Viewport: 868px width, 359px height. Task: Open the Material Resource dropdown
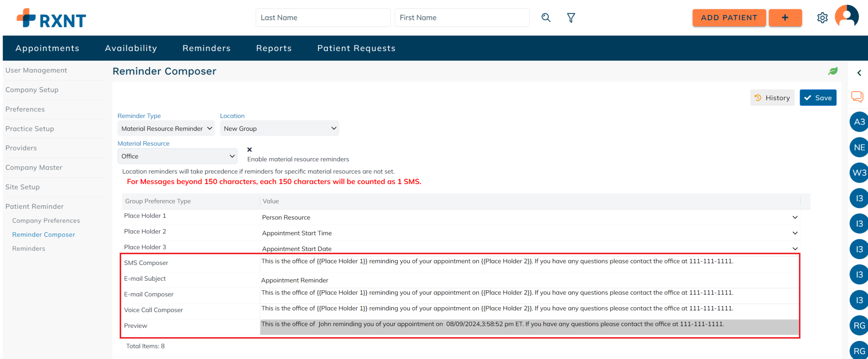[177, 156]
